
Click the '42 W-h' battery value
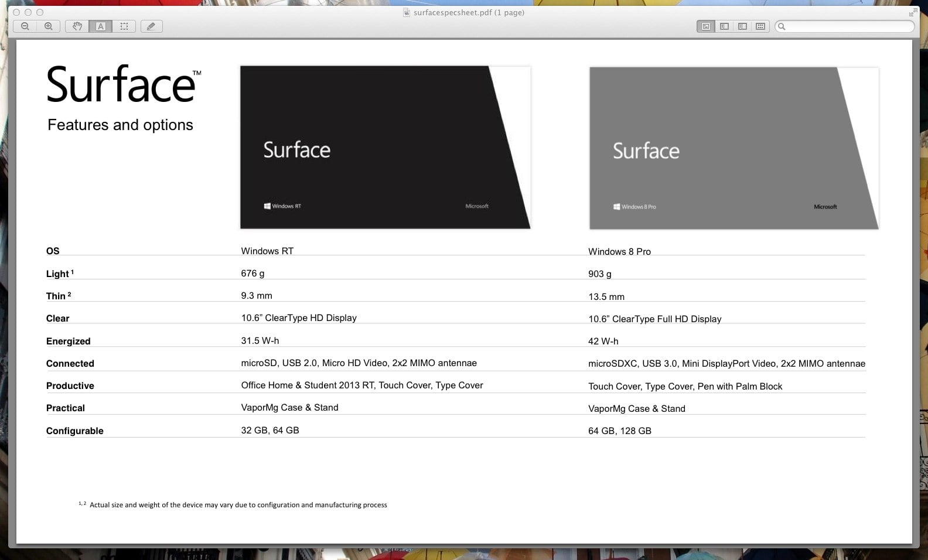click(603, 341)
